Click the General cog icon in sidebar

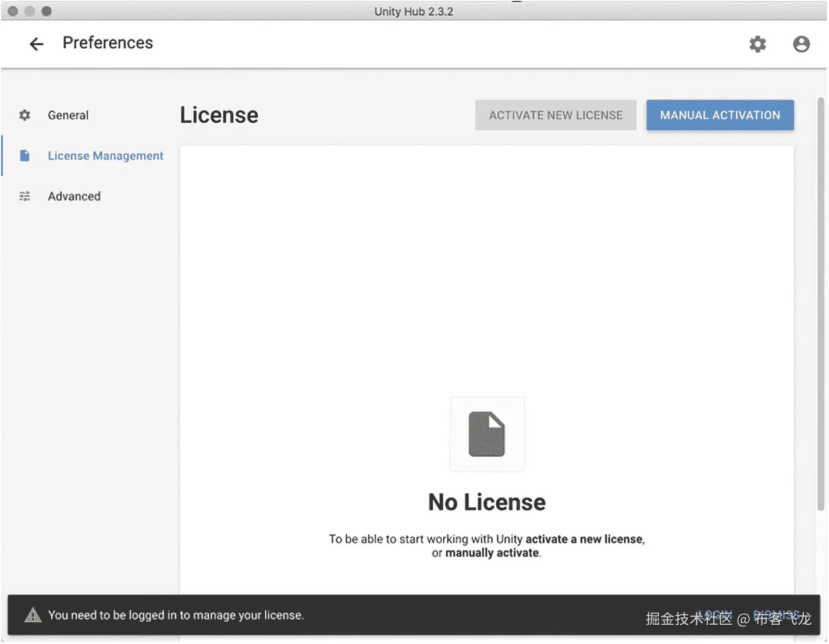[x=24, y=115]
